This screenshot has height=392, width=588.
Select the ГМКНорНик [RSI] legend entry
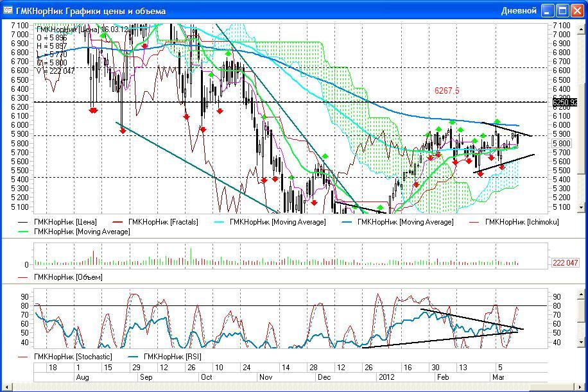[x=164, y=357]
